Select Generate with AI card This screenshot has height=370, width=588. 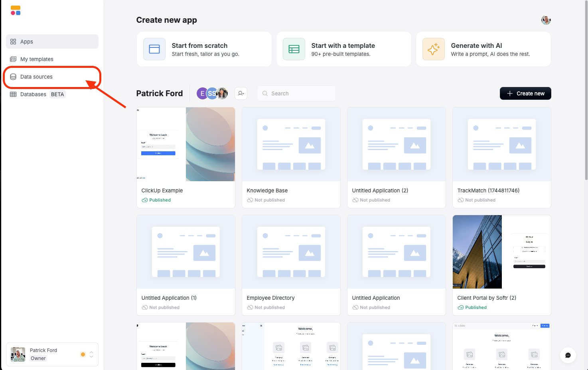(x=483, y=49)
